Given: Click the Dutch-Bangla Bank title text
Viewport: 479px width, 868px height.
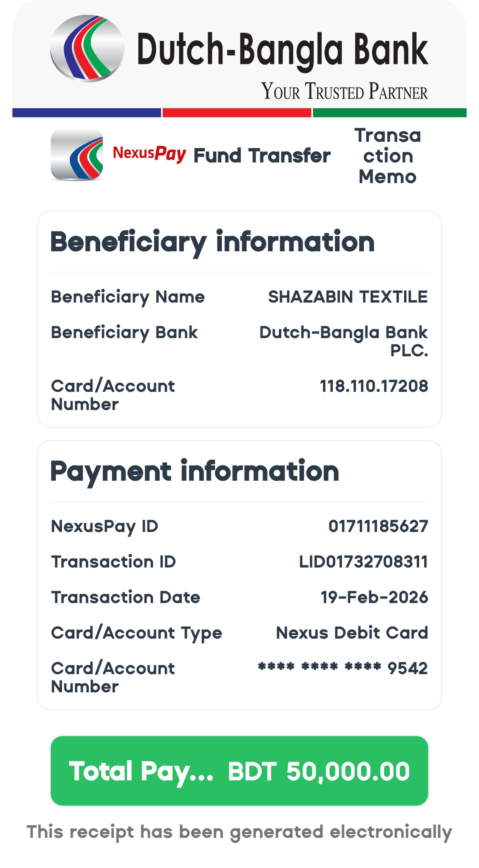Looking at the screenshot, I should click(x=282, y=50).
